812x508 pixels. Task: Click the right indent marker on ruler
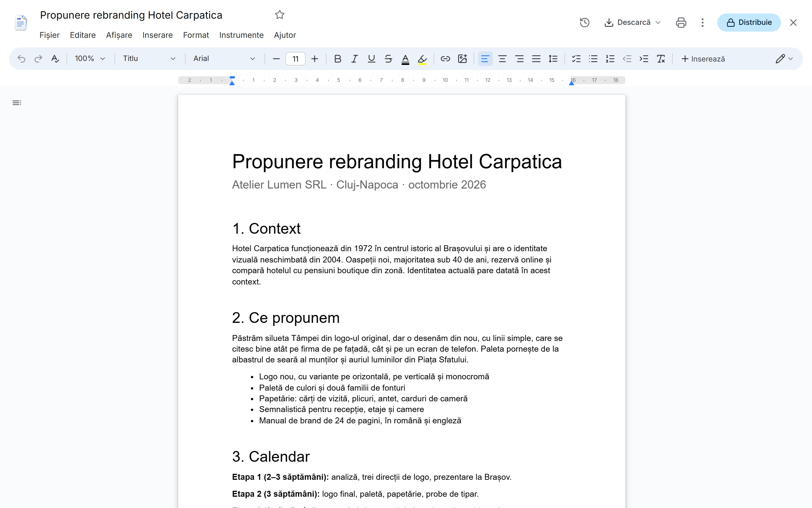(572, 82)
